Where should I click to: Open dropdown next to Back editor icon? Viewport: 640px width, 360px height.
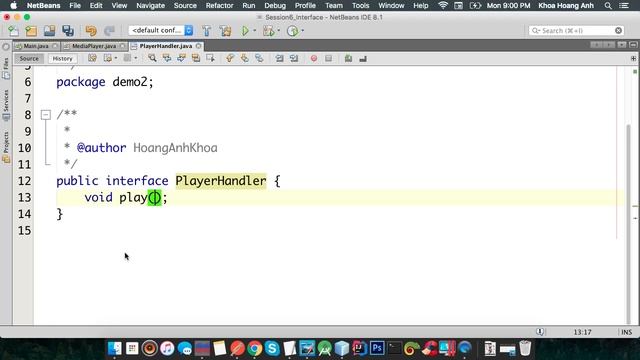pyautogui.click(x=116, y=58)
